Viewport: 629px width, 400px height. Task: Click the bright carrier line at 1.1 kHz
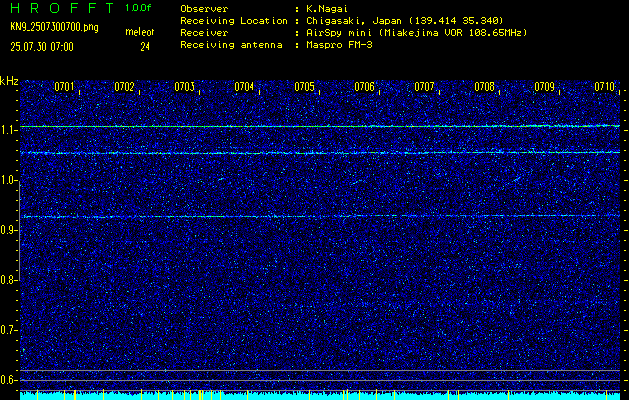[x=320, y=126]
